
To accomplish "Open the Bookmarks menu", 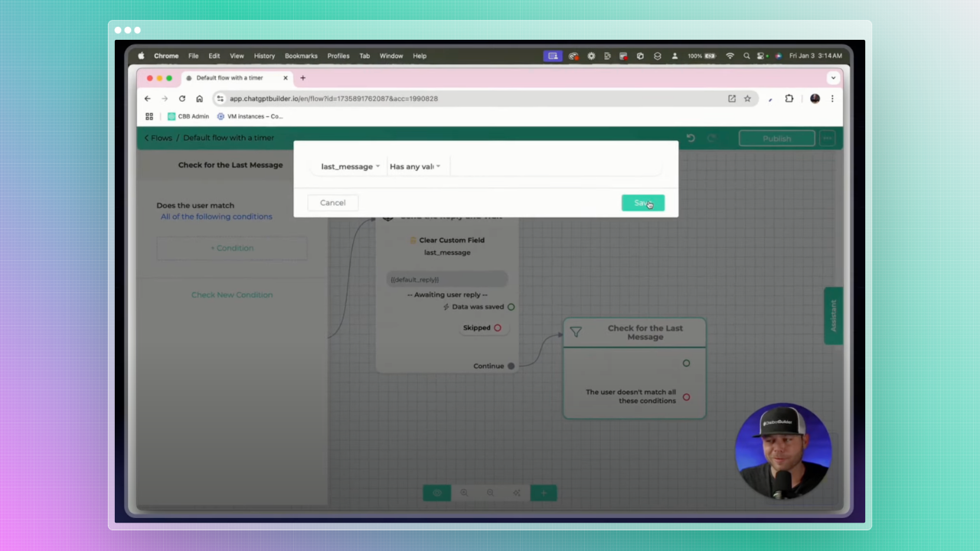I will coord(301,56).
